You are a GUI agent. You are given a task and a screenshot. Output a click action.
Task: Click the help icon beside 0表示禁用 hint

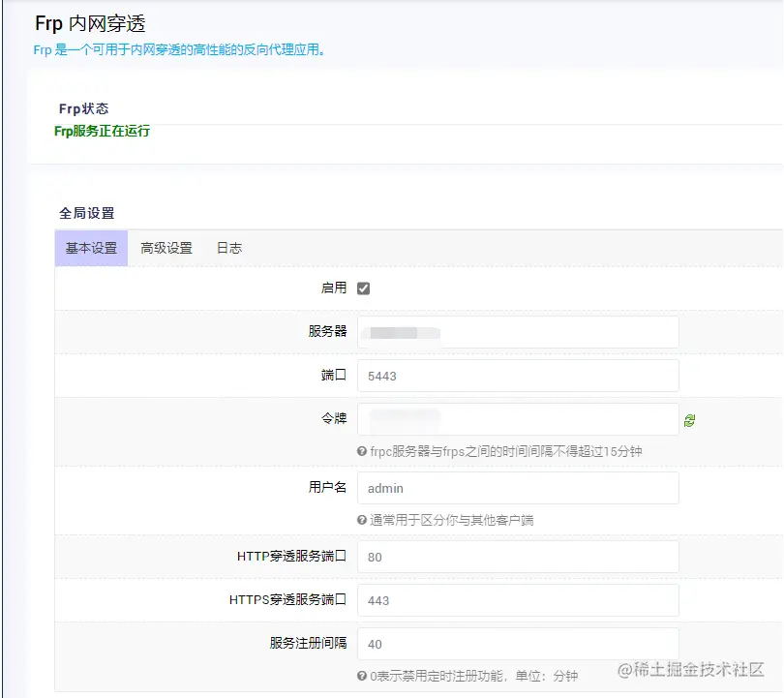point(362,676)
